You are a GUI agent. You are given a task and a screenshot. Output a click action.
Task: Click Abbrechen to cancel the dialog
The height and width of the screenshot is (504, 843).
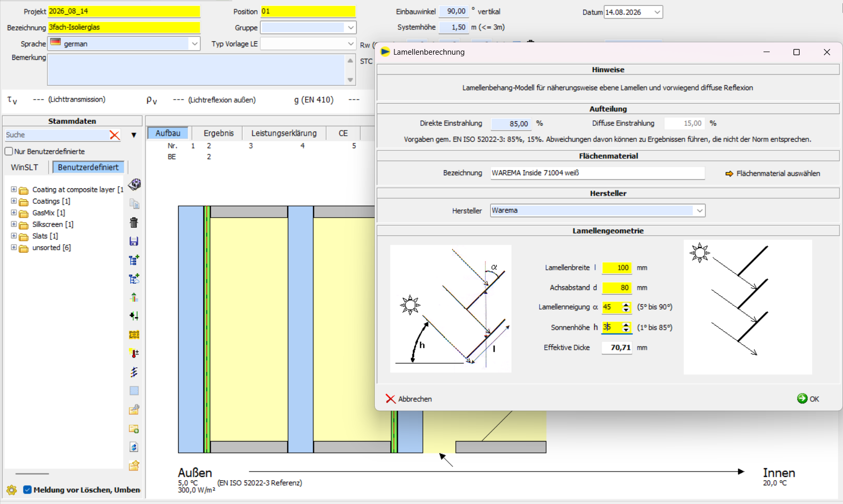[x=409, y=399]
